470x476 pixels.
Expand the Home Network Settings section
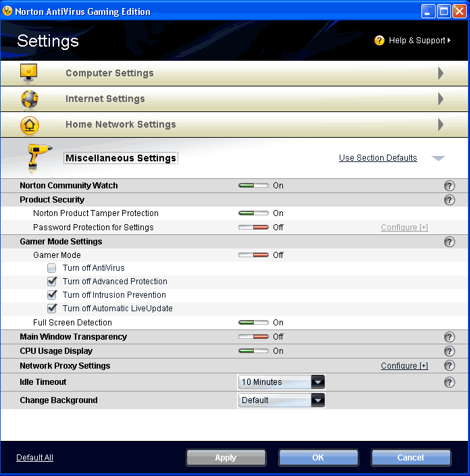pyautogui.click(x=441, y=124)
